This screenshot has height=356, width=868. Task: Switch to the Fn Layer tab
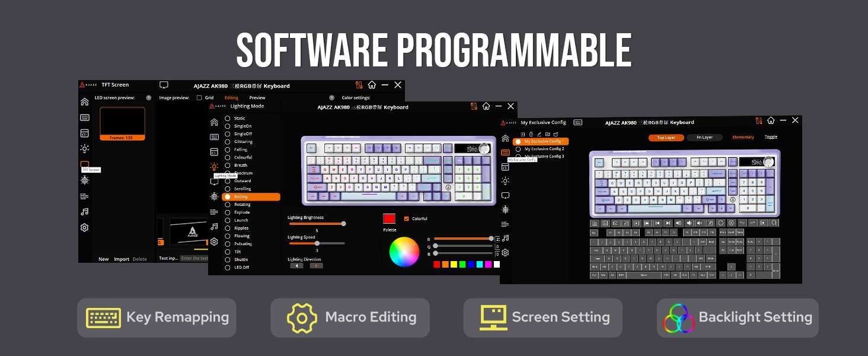704,138
